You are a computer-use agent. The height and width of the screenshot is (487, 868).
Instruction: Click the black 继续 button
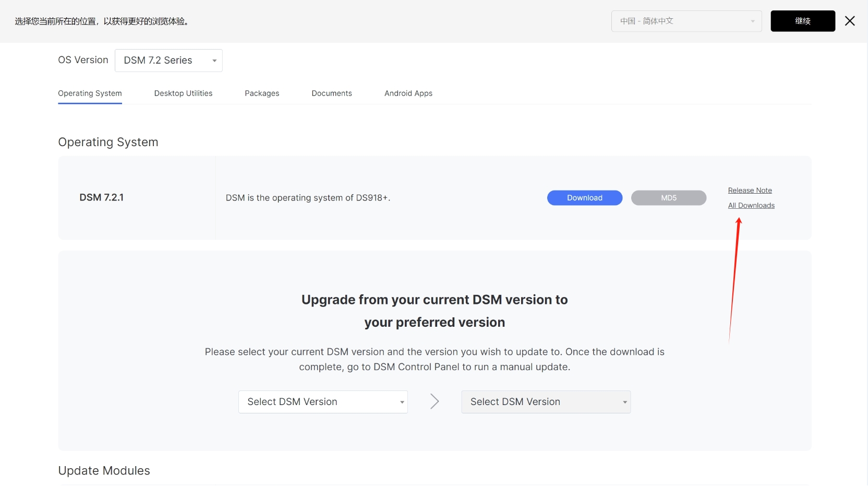pyautogui.click(x=803, y=21)
